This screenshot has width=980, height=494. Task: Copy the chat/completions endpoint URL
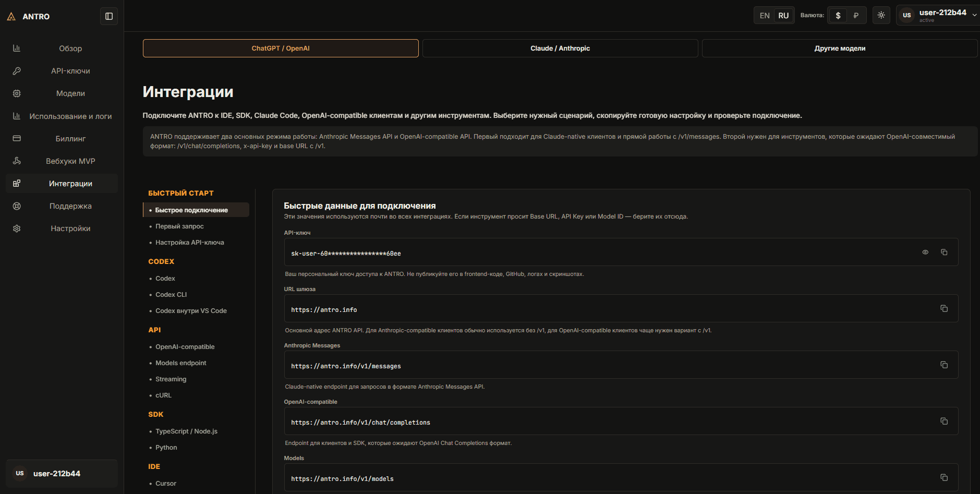(x=944, y=421)
